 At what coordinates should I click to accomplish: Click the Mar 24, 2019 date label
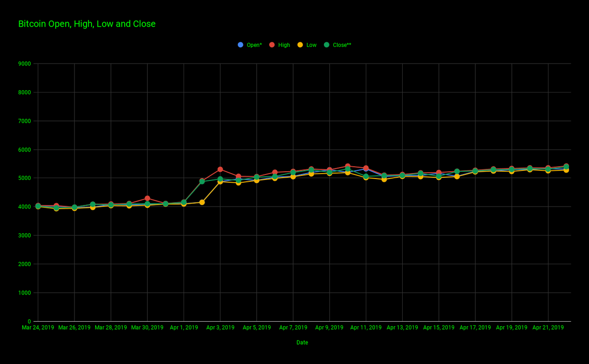(38, 328)
